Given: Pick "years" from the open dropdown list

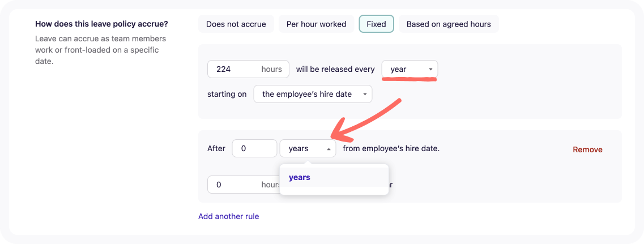Looking at the screenshot, I should (x=300, y=177).
